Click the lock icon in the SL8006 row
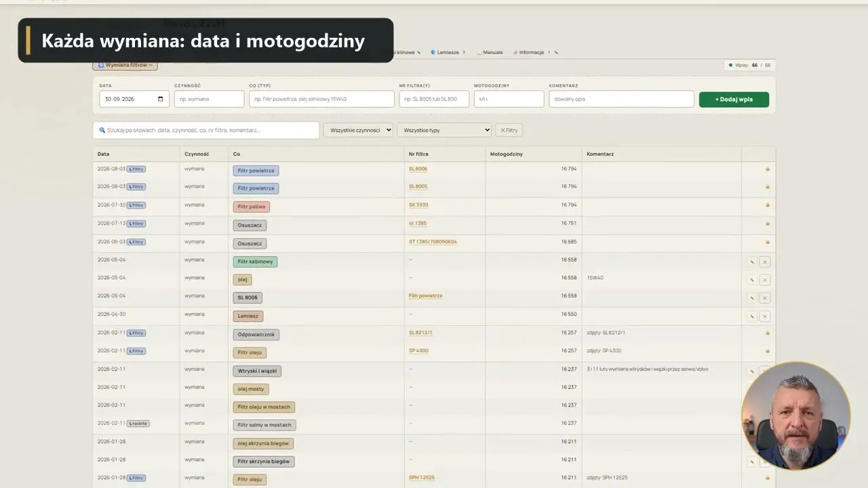868x488 pixels. 768,169
